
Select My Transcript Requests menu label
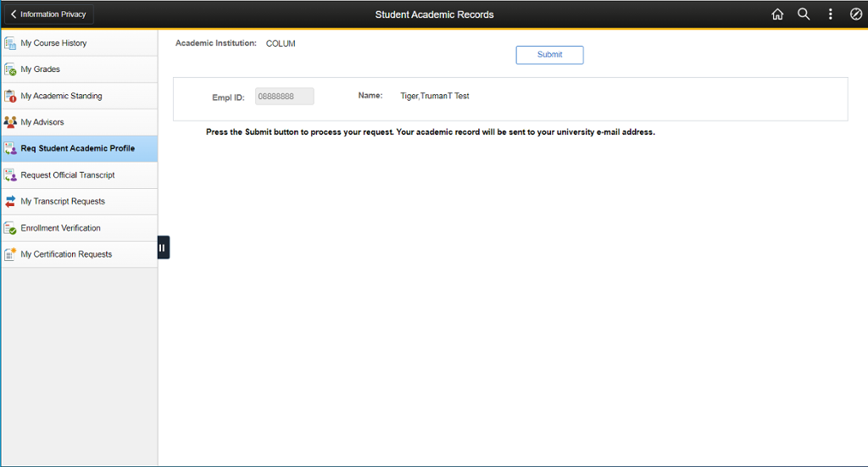[63, 202]
